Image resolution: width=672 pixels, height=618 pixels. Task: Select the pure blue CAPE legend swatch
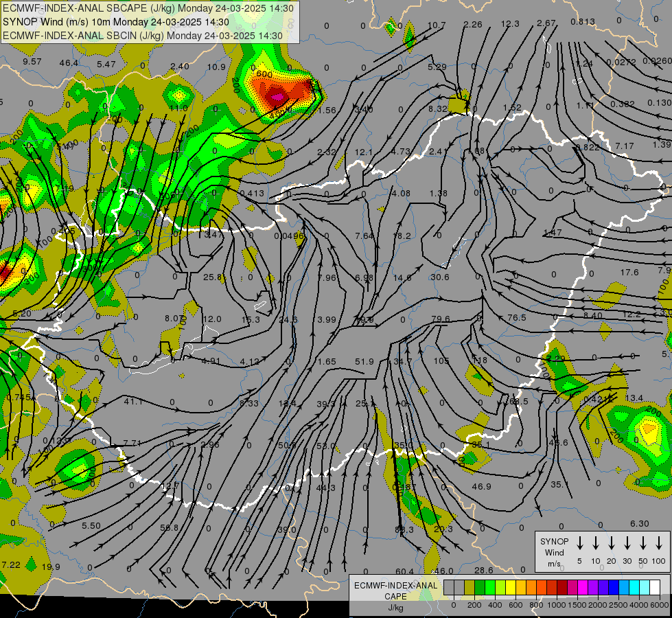point(613,588)
